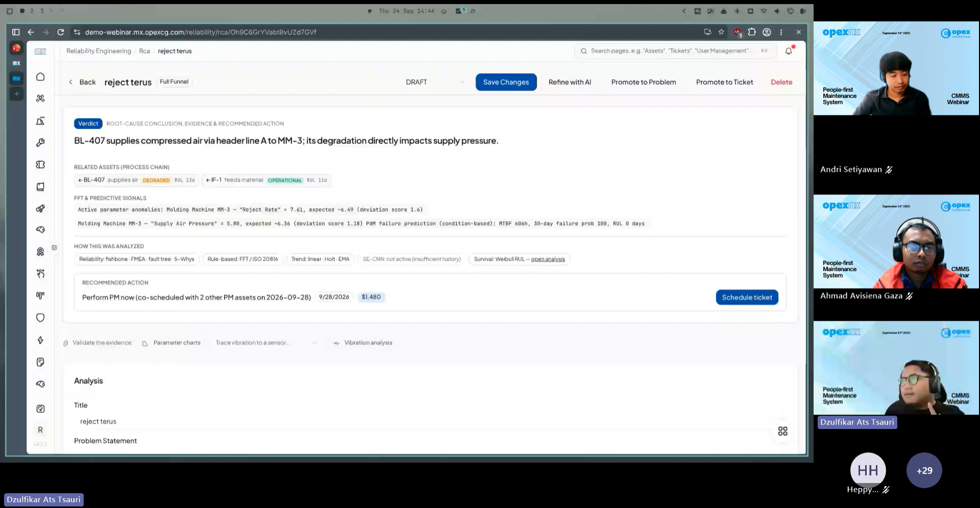This screenshot has height=508, width=980.
Task: Click the system volume icon in menu bar
Action: pyautogui.click(x=777, y=11)
